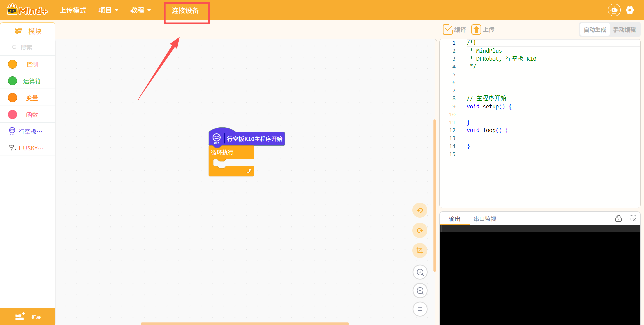Open the 连接设备 menu

tap(185, 11)
